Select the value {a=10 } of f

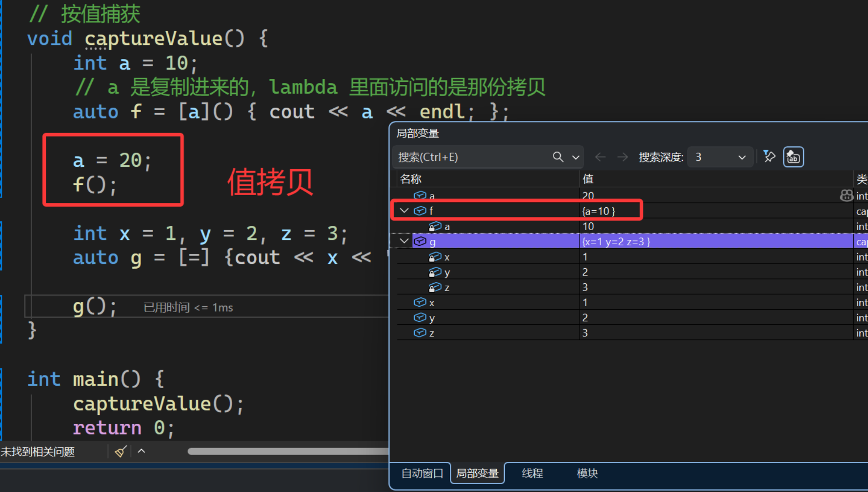[x=599, y=211]
